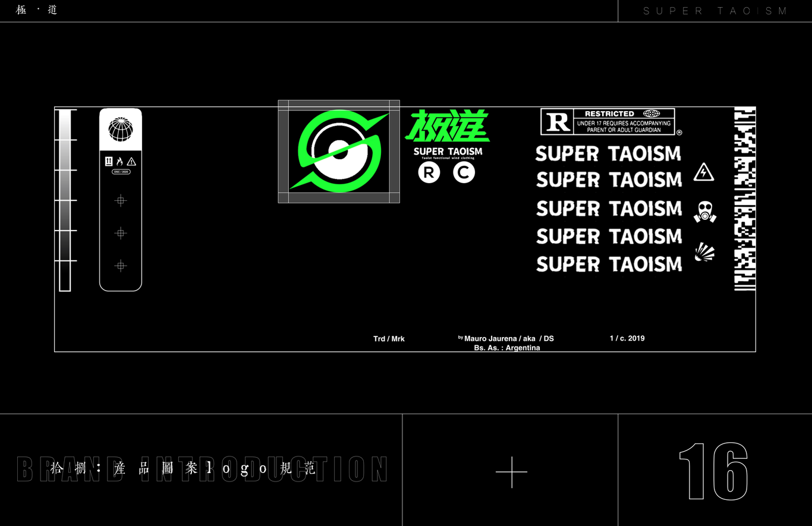Click 'PARENT OR ADULT GUARDIAN' text
The width and height of the screenshot is (812, 526).
[x=624, y=130]
